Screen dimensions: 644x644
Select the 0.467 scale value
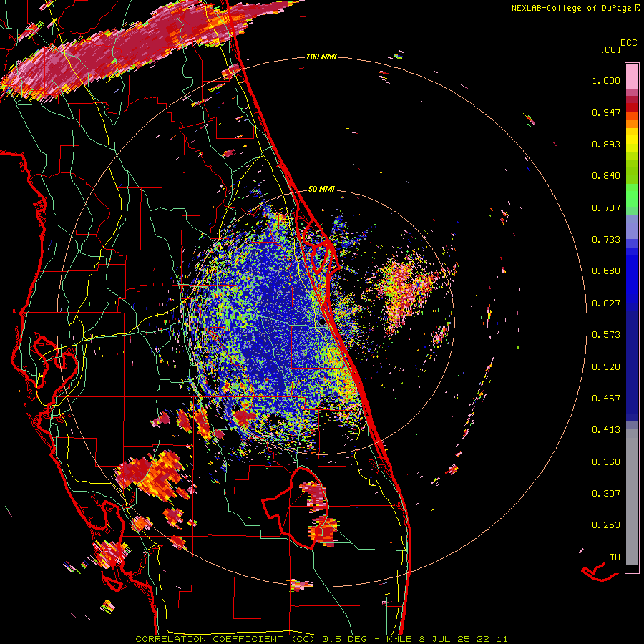click(x=606, y=399)
